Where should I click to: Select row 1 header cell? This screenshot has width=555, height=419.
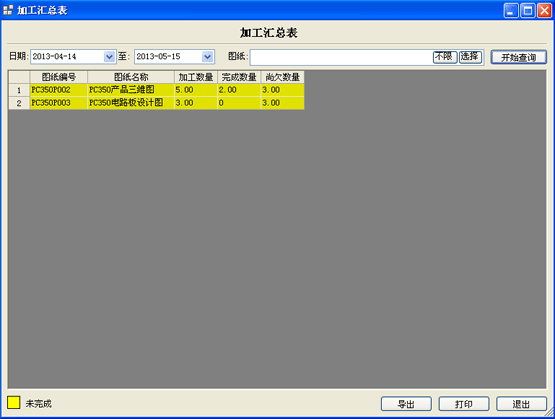click(x=19, y=90)
